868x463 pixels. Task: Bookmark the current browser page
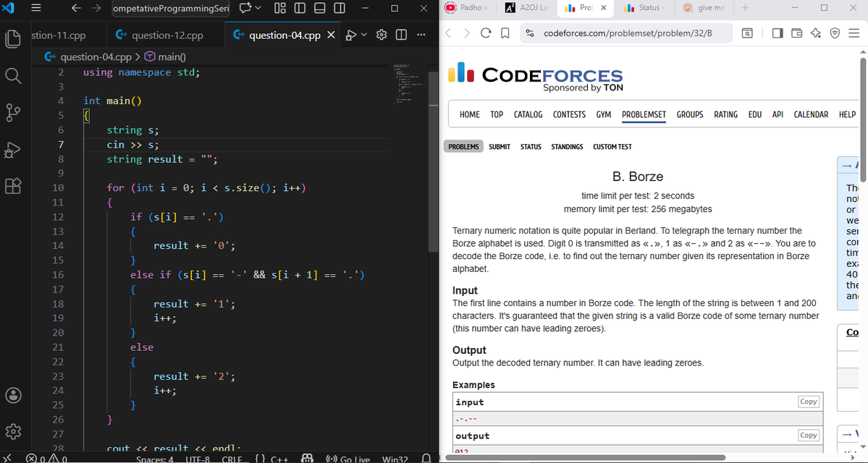coord(505,33)
